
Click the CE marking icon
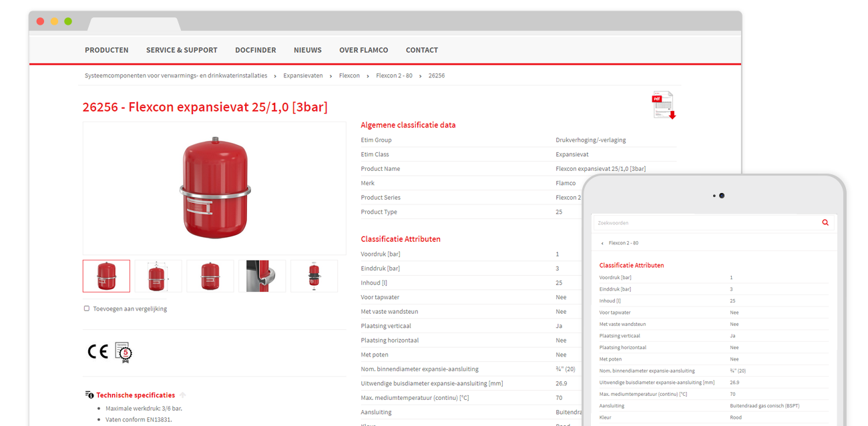pyautogui.click(x=97, y=352)
